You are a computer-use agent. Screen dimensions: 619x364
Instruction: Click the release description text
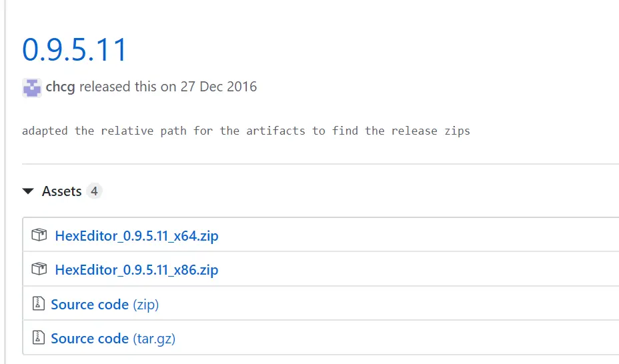(x=245, y=131)
